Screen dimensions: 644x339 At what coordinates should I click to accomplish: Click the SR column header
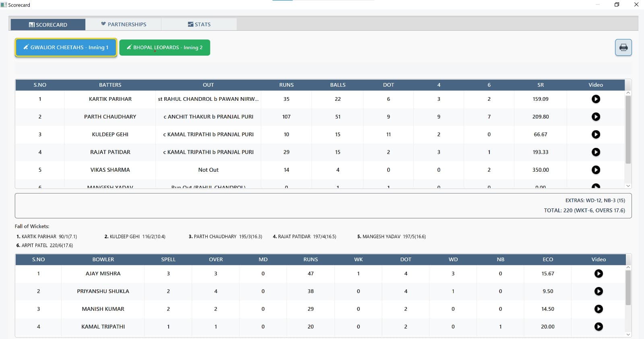540,85
